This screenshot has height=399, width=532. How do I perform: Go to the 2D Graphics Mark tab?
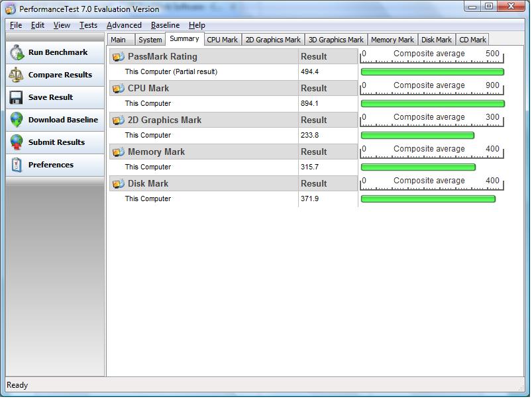[273, 40]
